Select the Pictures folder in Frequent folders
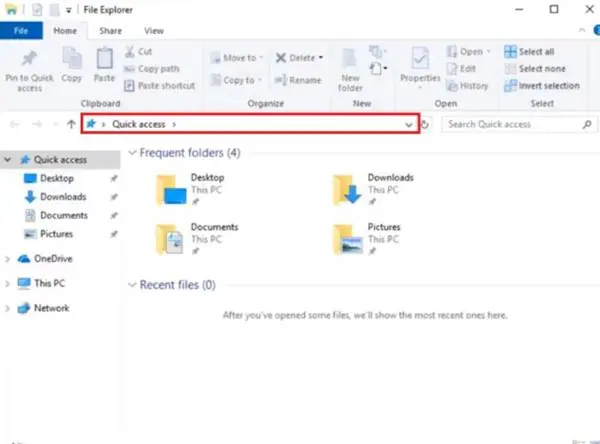Screen dimensions: 600x444 pyautogui.click(x=366, y=239)
